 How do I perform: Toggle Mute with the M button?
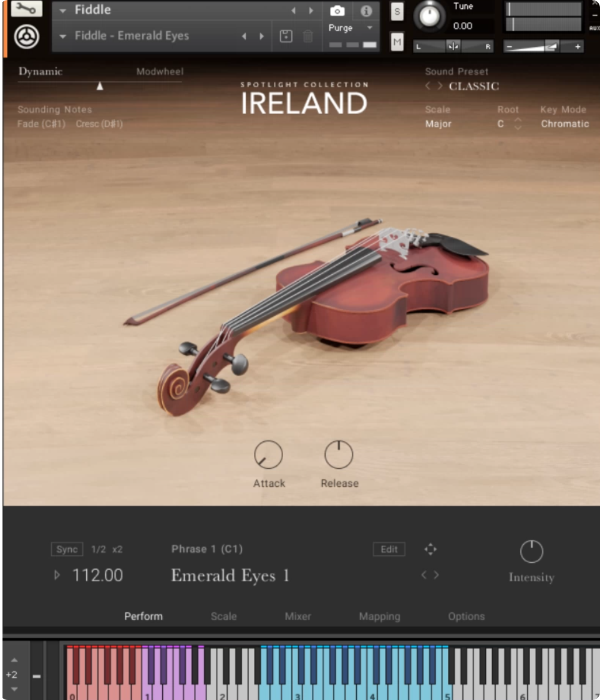point(397,42)
